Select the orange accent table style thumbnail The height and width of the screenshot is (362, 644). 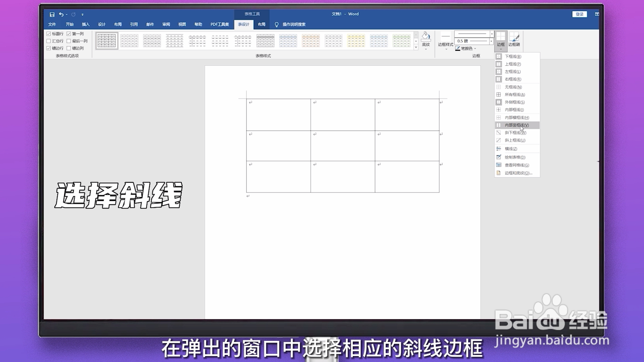pyautogui.click(x=311, y=41)
